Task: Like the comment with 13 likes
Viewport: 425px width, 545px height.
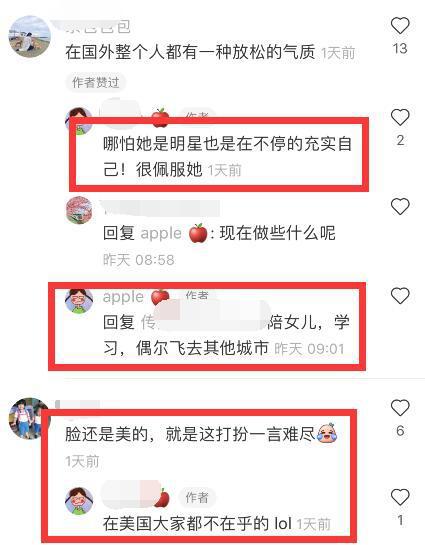Action: click(400, 25)
